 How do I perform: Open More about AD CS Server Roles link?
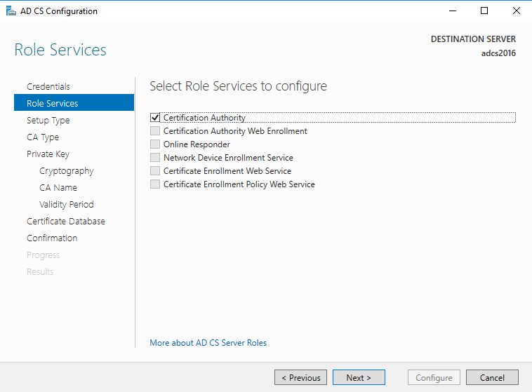208,343
